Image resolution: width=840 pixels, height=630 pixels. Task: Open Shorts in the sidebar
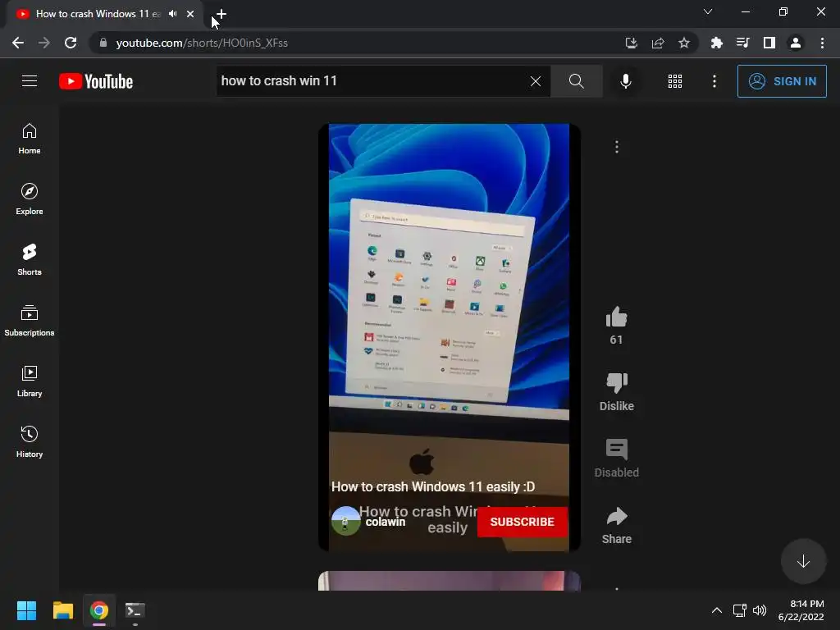30,260
